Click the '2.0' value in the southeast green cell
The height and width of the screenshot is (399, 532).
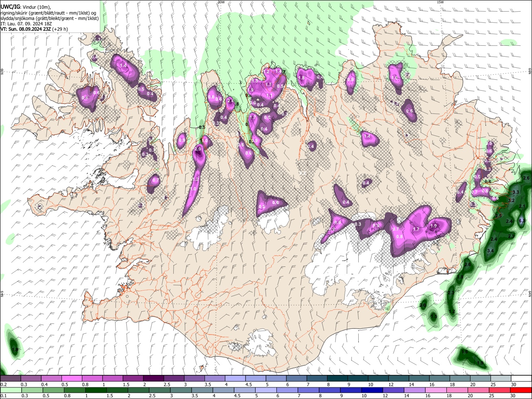pyautogui.click(x=423, y=305)
